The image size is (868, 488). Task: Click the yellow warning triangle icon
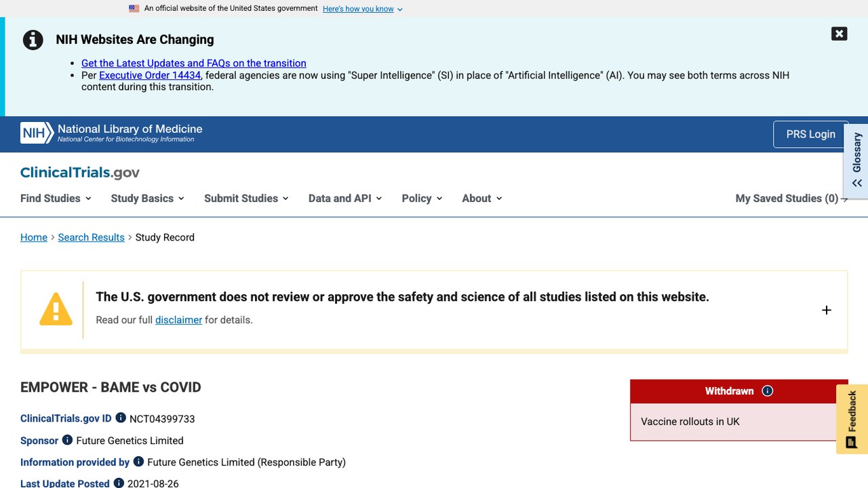[56, 310]
